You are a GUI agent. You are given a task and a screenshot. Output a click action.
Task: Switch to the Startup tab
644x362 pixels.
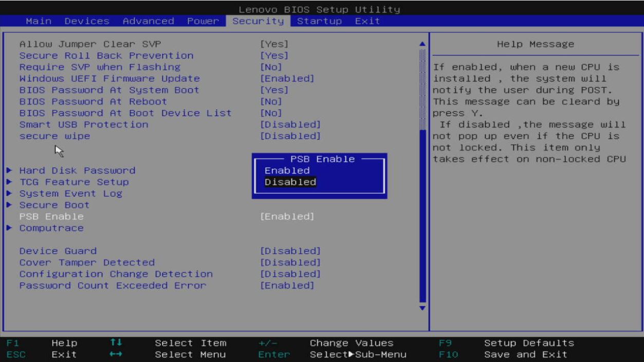pos(319,21)
